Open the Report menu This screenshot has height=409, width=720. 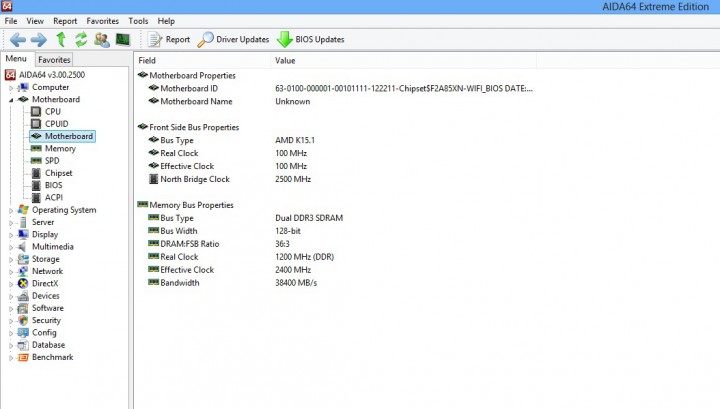click(65, 21)
